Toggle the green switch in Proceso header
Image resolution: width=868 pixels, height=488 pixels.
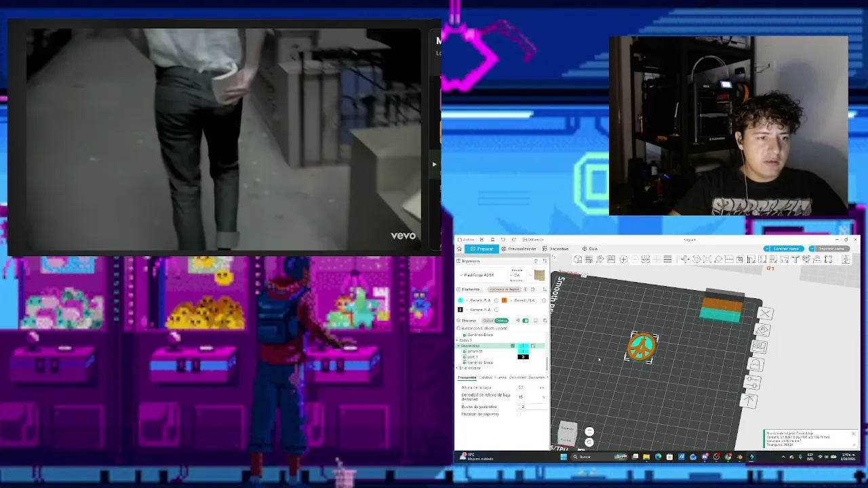(526, 321)
